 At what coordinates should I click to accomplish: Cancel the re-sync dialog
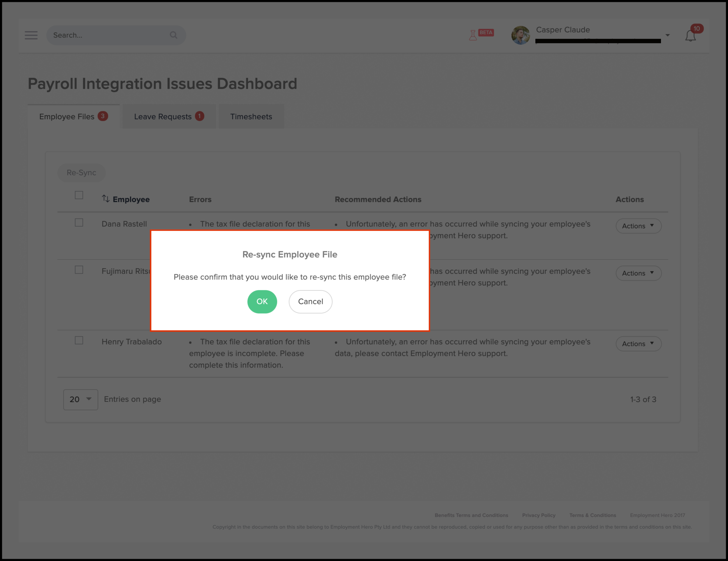(x=310, y=301)
